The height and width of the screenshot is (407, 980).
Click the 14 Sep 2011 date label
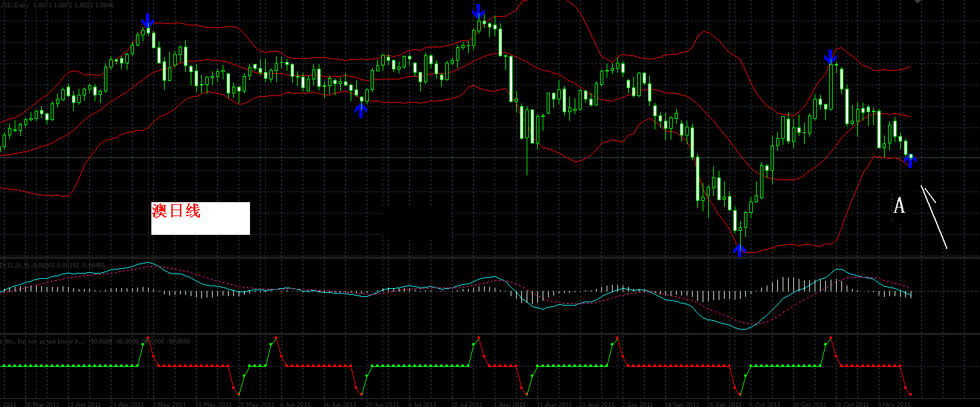pos(681,404)
